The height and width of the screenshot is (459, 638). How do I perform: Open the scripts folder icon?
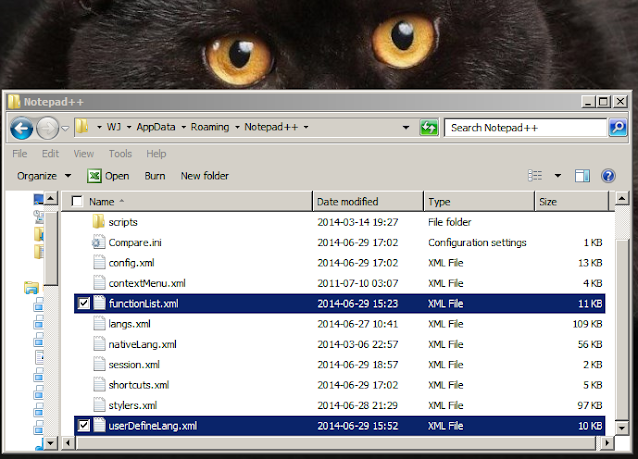tap(98, 222)
